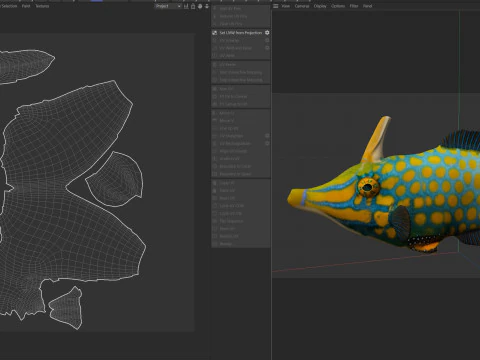Select Remove UV Pins command
This screenshot has height=360, width=480.
tap(241, 16)
